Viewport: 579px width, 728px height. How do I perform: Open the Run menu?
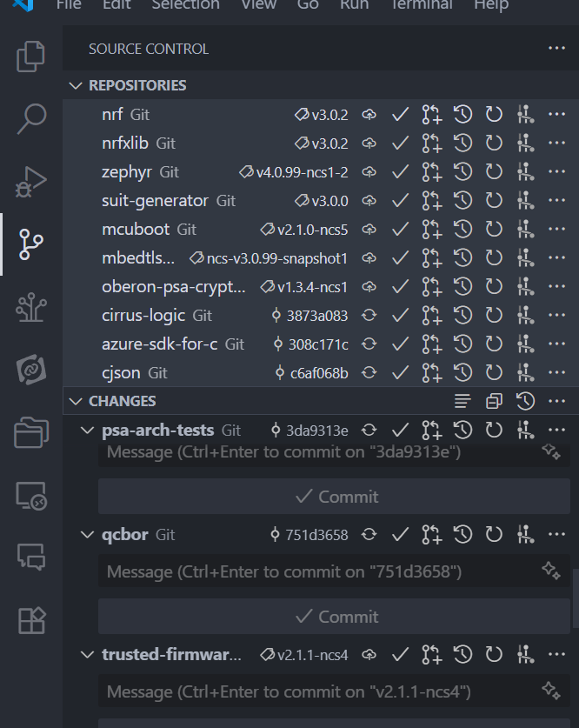pos(355,4)
